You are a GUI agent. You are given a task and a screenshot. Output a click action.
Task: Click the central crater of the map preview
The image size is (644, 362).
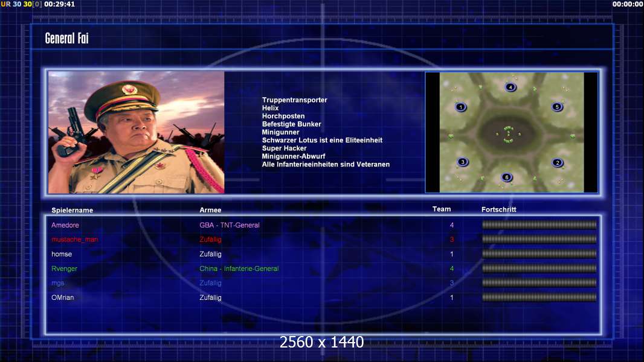click(x=508, y=134)
